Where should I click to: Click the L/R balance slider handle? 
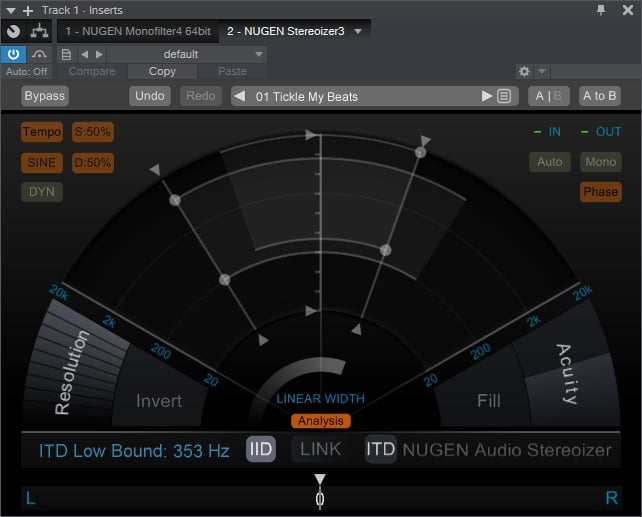point(320,496)
